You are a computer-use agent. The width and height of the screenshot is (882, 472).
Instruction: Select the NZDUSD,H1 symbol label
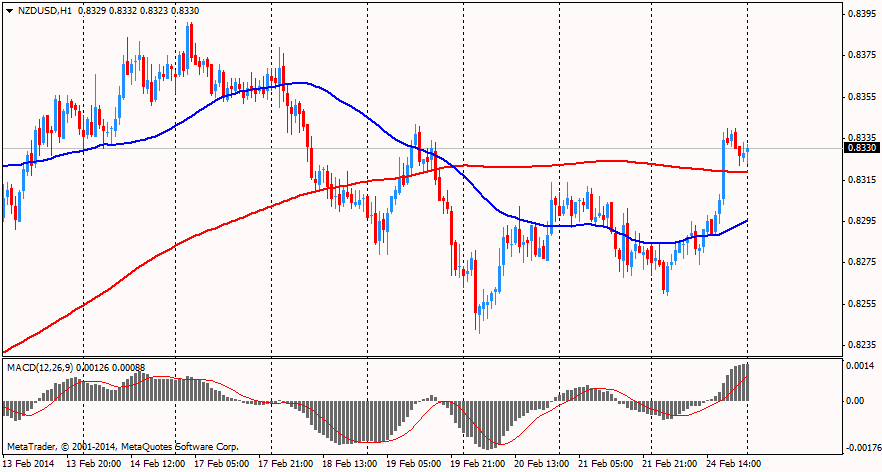(x=44, y=11)
